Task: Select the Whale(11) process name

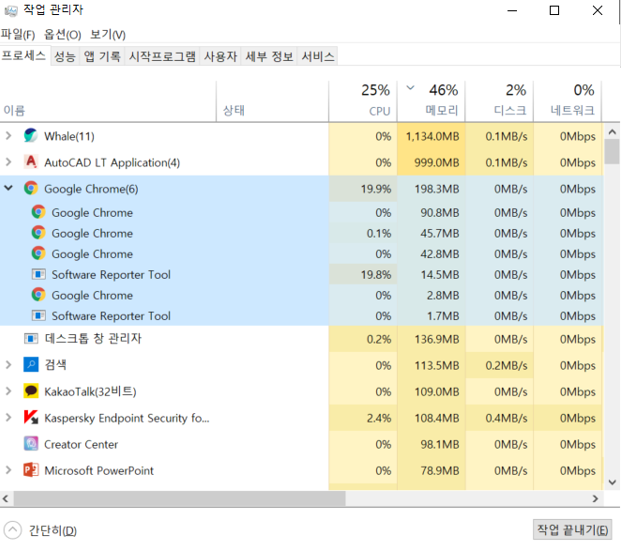Action: pos(69,136)
